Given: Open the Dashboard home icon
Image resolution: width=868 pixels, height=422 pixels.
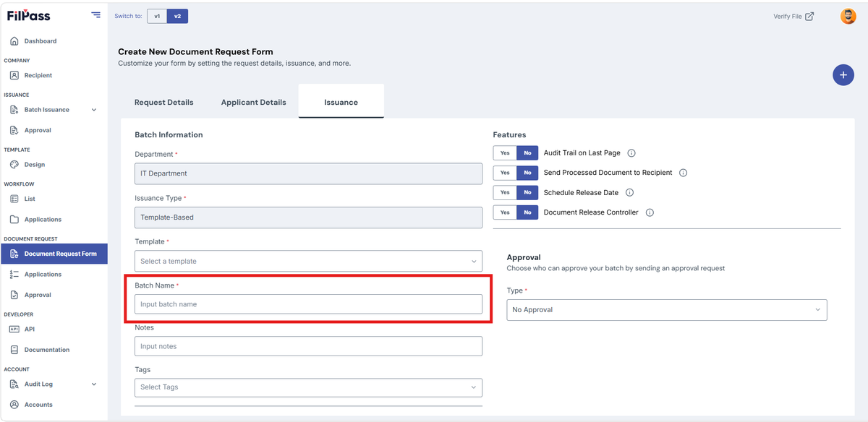Looking at the screenshot, I should (x=14, y=41).
